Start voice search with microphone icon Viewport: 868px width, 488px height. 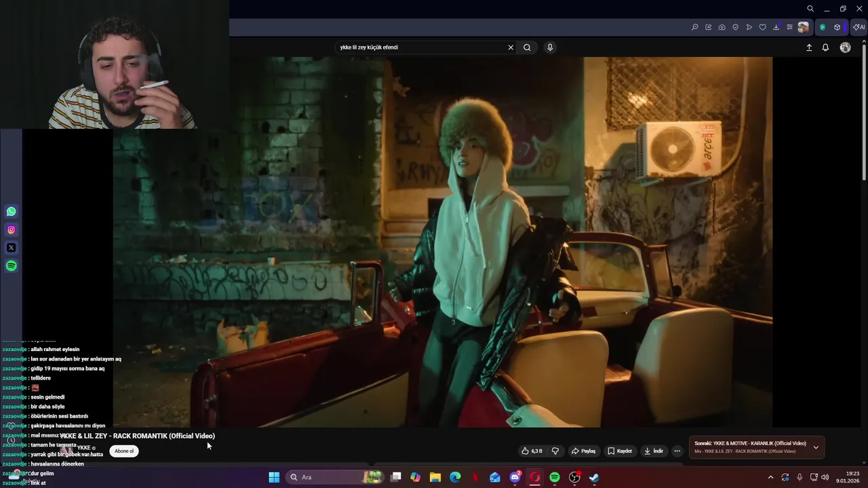[x=550, y=47]
